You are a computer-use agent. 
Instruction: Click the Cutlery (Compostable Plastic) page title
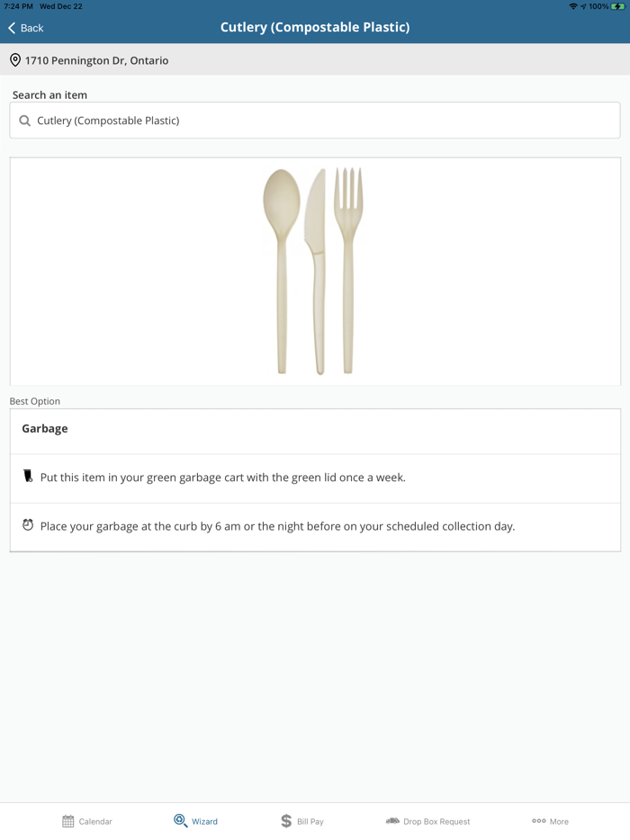(x=315, y=27)
